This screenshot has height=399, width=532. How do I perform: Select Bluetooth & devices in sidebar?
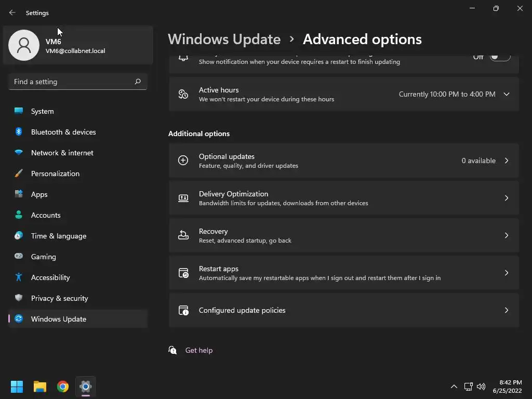pyautogui.click(x=63, y=132)
